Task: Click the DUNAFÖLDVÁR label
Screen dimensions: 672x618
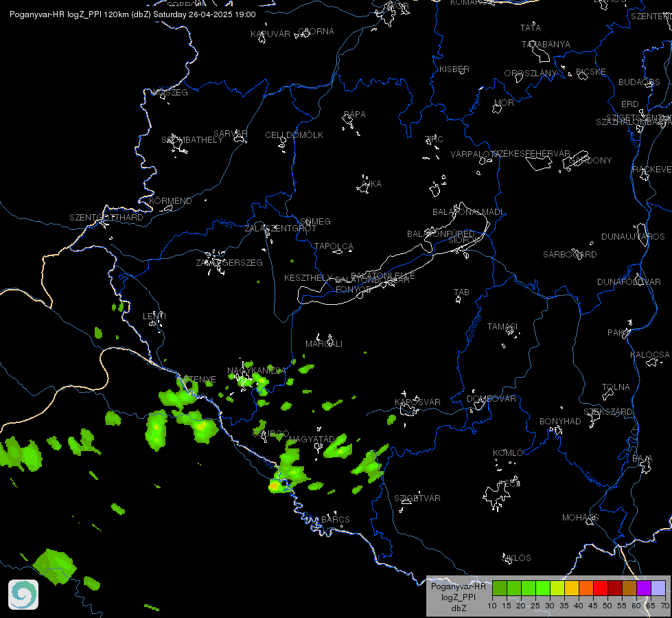Action: pyautogui.click(x=629, y=282)
